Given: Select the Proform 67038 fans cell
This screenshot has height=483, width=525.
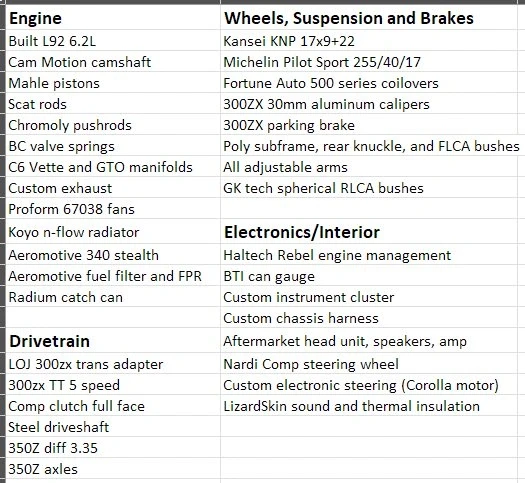Looking at the screenshot, I should tap(113, 209).
